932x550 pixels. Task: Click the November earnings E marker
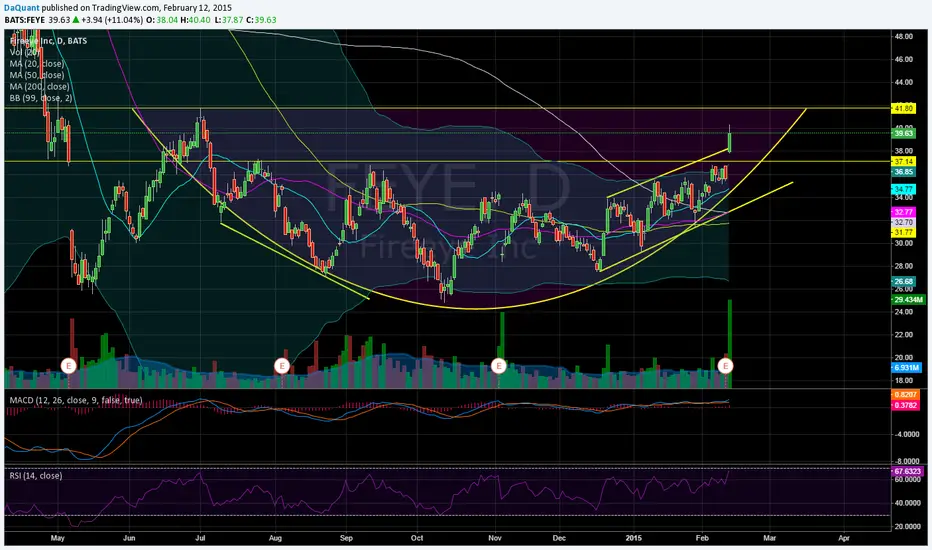499,365
